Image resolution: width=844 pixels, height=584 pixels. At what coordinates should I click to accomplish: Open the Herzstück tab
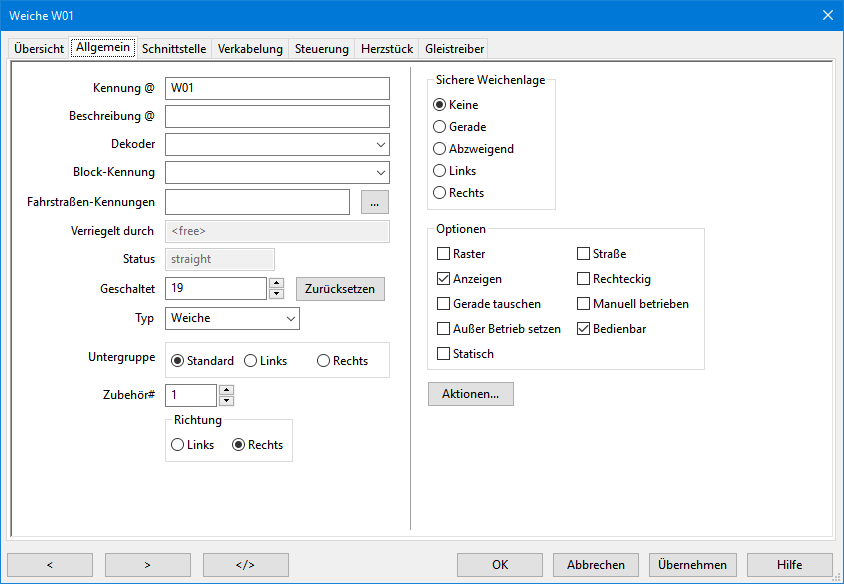point(386,49)
